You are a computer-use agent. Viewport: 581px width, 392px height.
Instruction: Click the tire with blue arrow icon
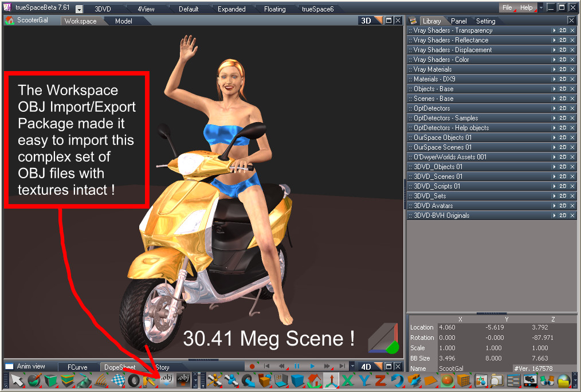tap(248, 380)
